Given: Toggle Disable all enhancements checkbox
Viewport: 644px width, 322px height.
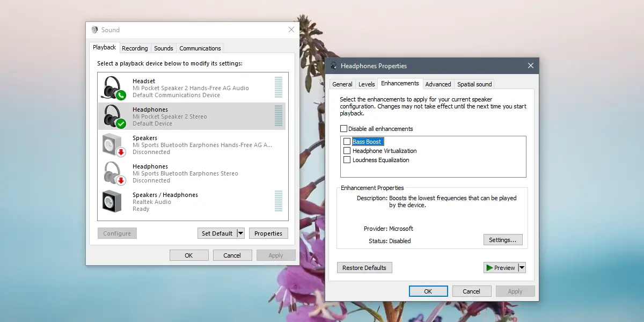Looking at the screenshot, I should 343,129.
